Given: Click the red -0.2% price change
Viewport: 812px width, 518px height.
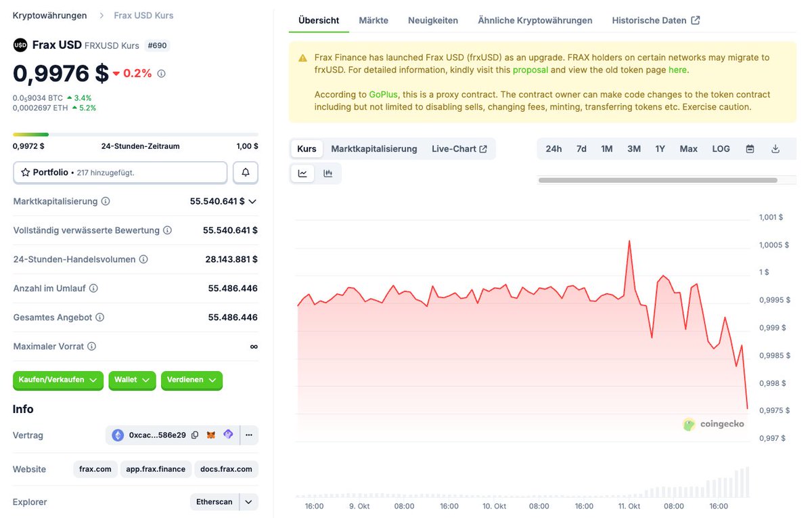Looking at the screenshot, I should (x=133, y=73).
